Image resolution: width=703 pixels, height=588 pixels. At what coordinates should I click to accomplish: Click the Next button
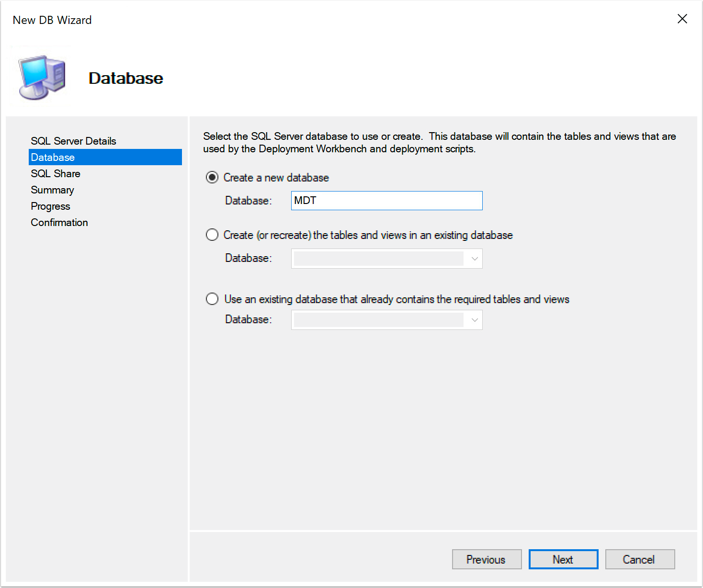point(563,559)
